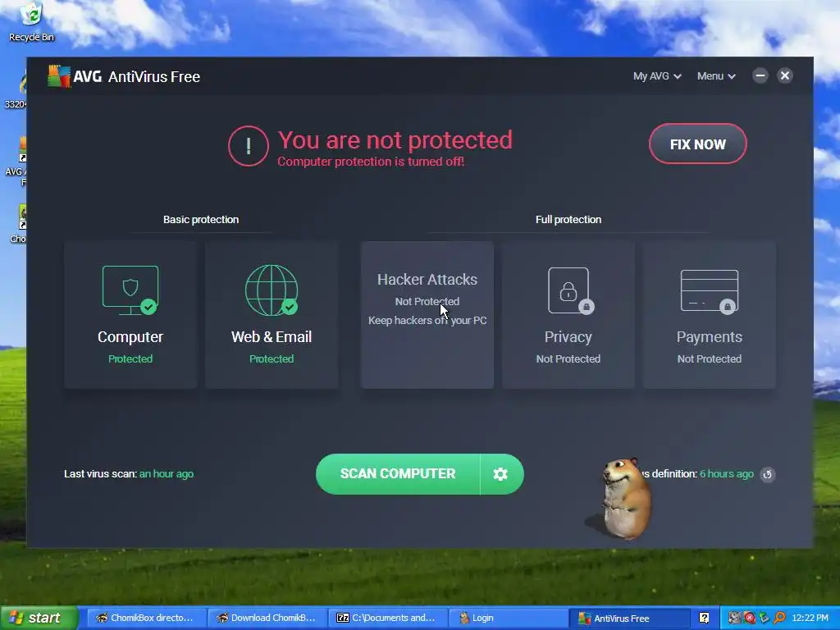Image resolution: width=840 pixels, height=630 pixels.
Task: Click the hamster system tray icon
Action: click(734, 618)
